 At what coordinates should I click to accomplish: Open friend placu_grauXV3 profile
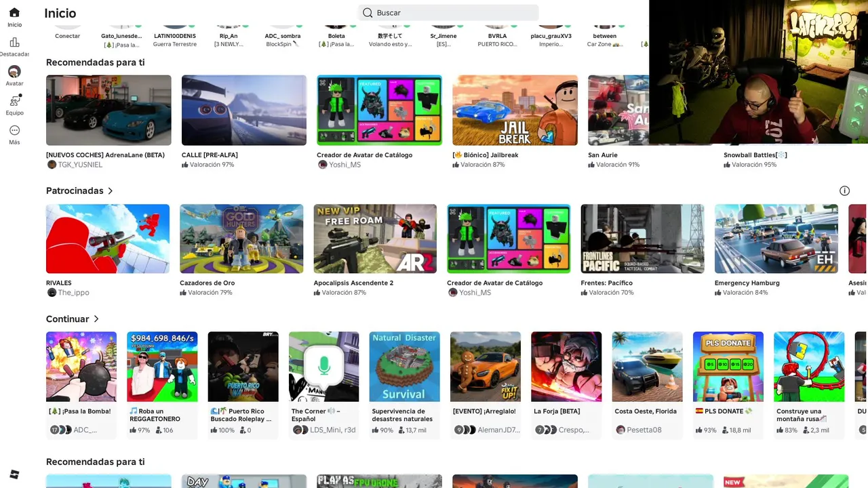coord(551,36)
